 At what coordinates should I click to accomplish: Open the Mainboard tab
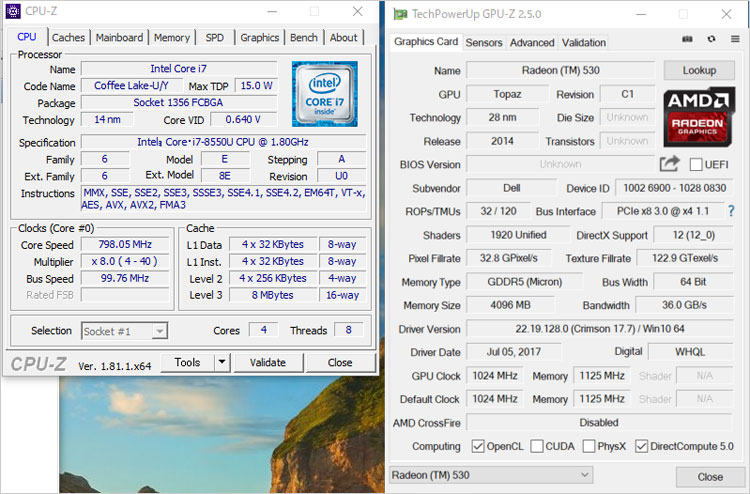click(119, 38)
